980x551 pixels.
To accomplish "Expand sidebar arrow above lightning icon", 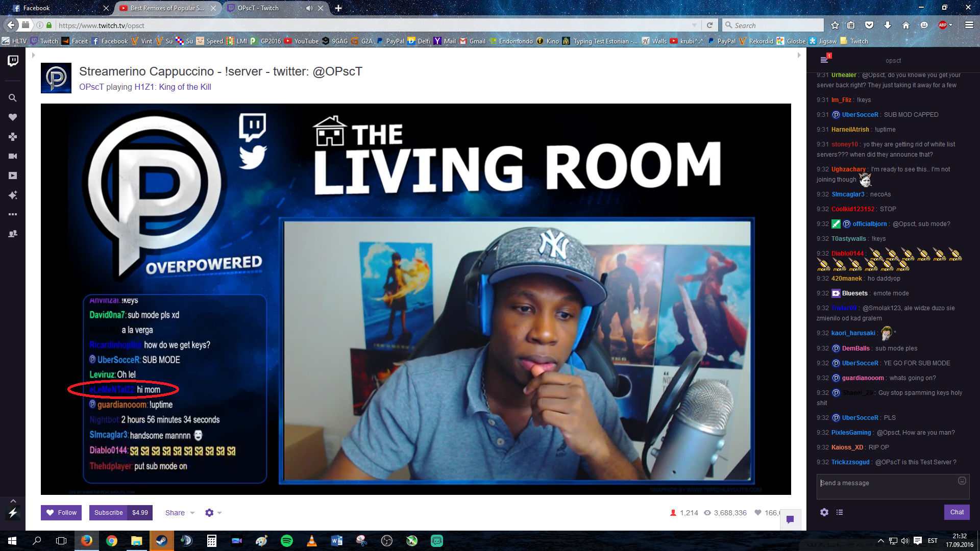I will coord(13,501).
